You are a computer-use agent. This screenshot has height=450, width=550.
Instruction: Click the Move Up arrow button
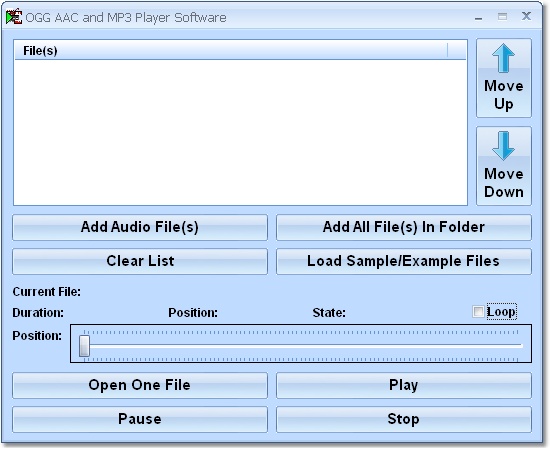[504, 78]
